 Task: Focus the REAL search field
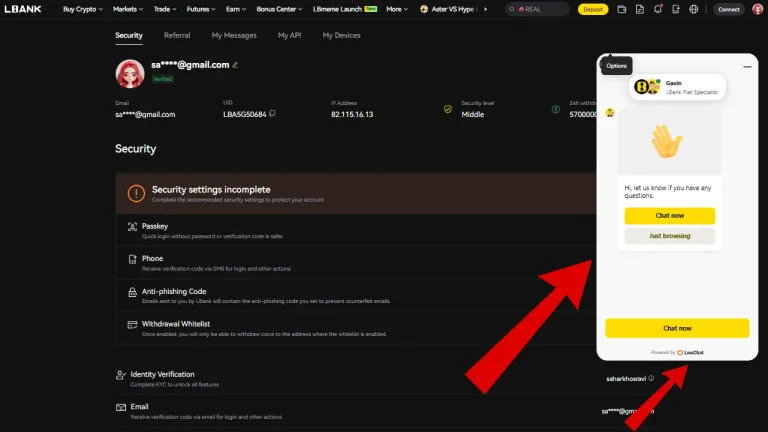coord(537,9)
